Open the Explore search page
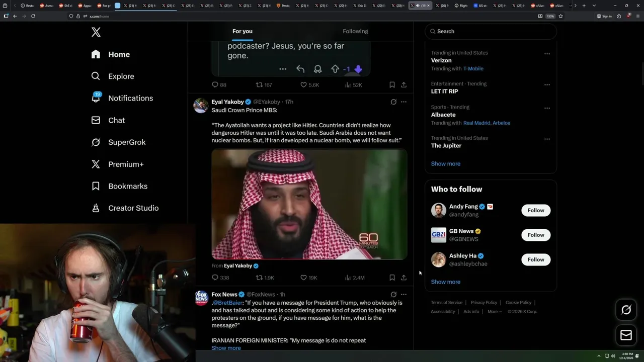644x362 pixels. coord(113,76)
